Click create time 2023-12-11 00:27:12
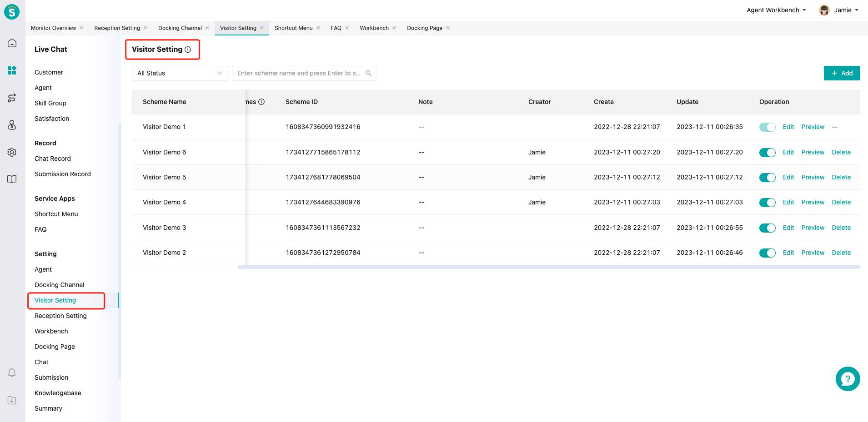This screenshot has width=868, height=422. (627, 177)
